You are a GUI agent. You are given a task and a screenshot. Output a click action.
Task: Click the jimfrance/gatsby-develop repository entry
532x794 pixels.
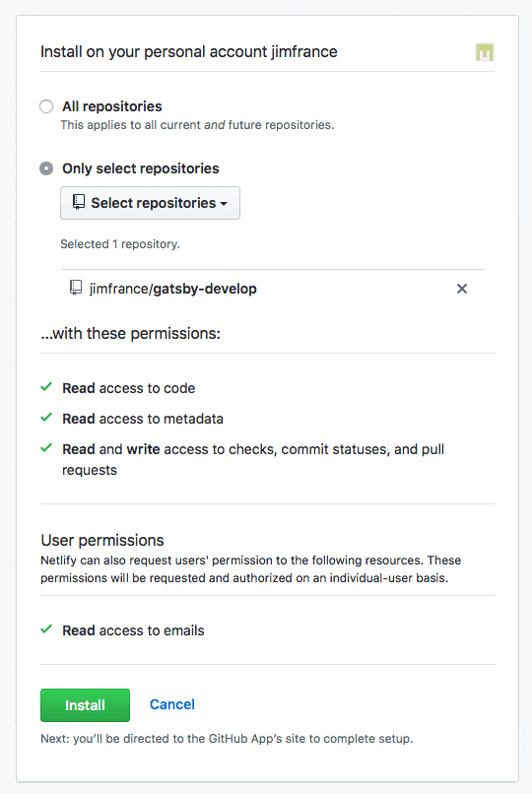pyautogui.click(x=173, y=289)
